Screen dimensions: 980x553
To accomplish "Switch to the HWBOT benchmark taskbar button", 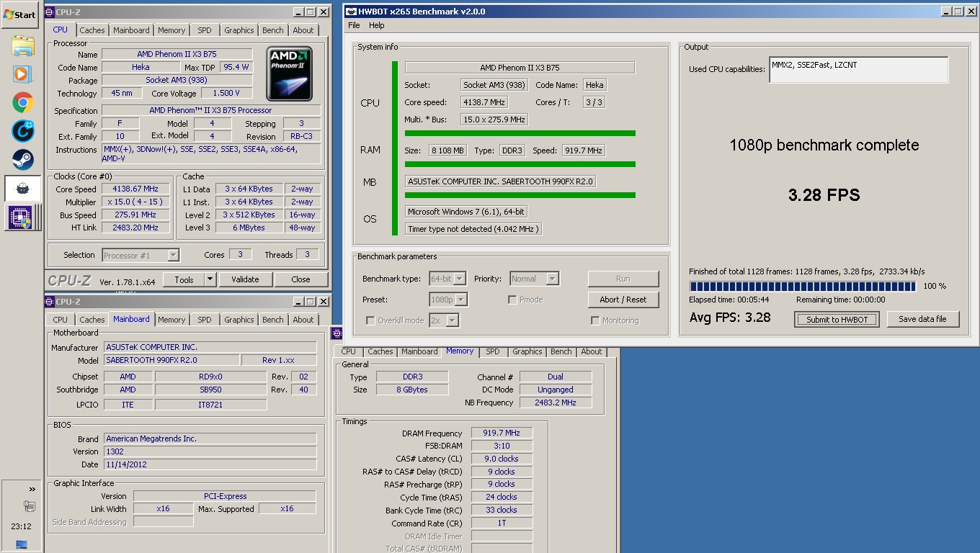I will (x=23, y=189).
